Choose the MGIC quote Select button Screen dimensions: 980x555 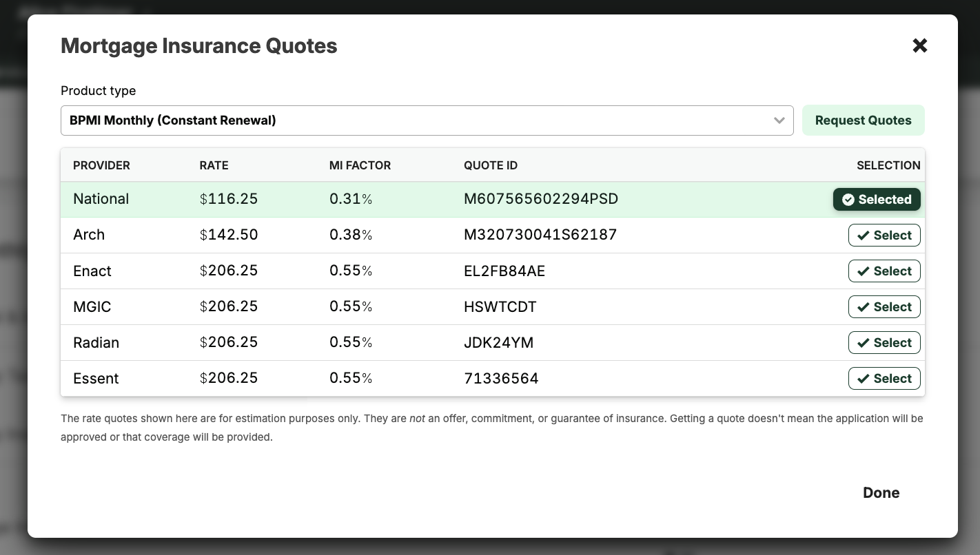point(884,307)
